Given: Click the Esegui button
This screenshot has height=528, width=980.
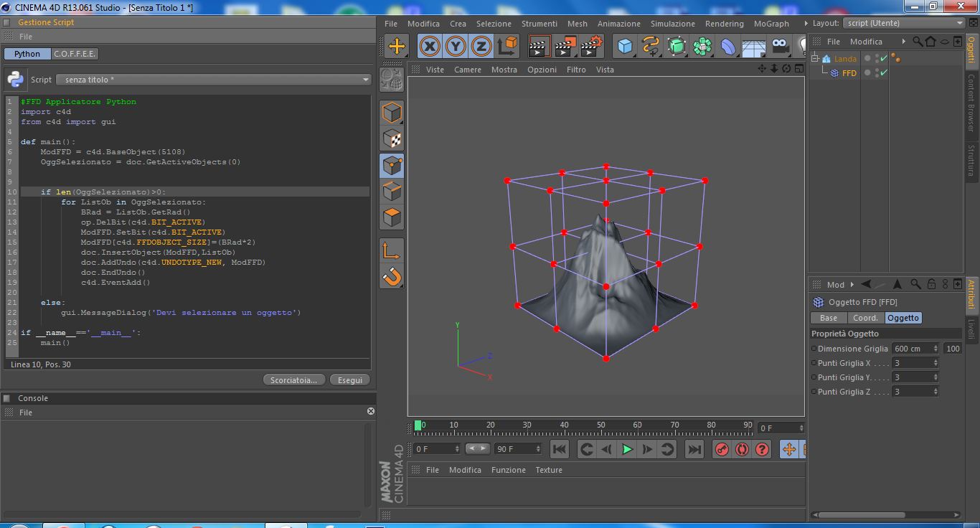Looking at the screenshot, I should click(350, 379).
